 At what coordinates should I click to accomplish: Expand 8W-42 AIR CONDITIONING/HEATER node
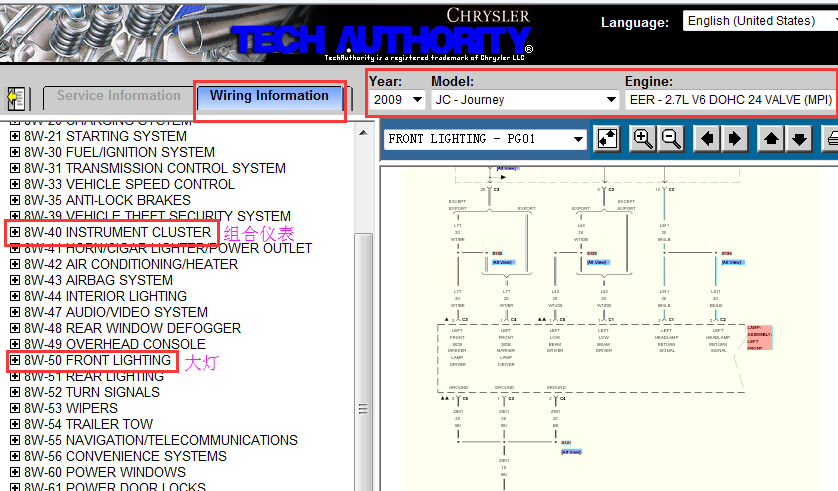coord(15,264)
